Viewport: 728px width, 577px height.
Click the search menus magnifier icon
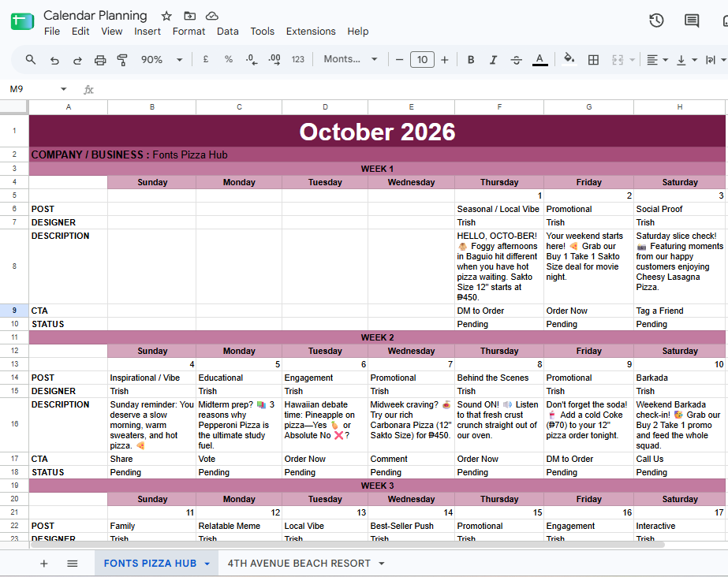[x=31, y=59]
